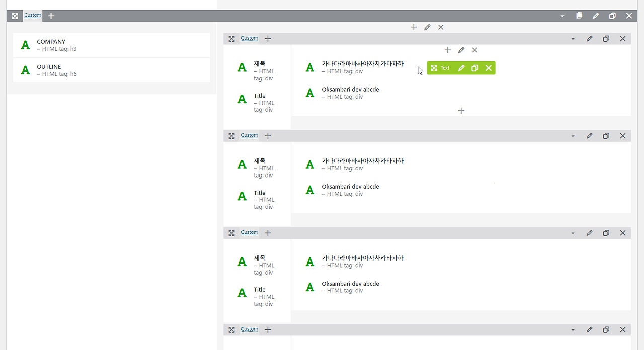Delete the outer row
This screenshot has height=350, width=644.
point(629,16)
